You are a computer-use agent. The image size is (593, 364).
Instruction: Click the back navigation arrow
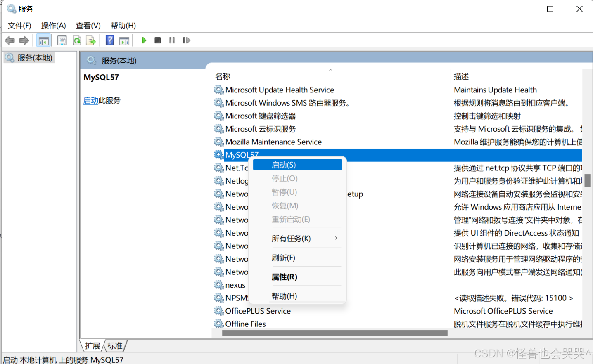[9, 40]
